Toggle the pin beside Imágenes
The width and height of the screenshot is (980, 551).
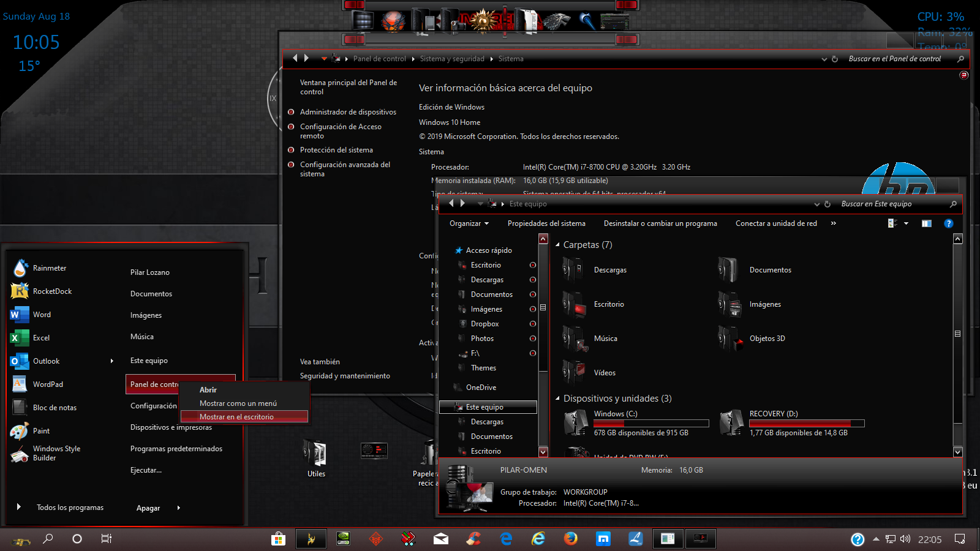click(532, 309)
